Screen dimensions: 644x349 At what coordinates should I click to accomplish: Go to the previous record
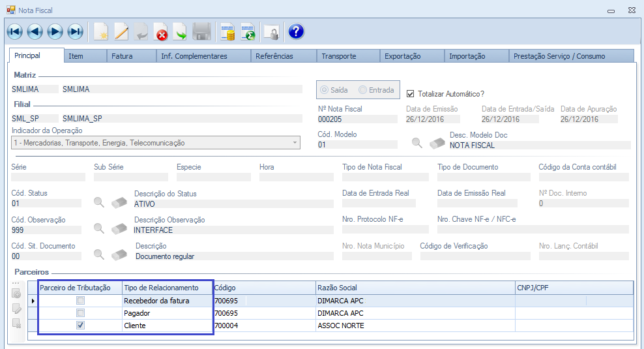(x=35, y=31)
